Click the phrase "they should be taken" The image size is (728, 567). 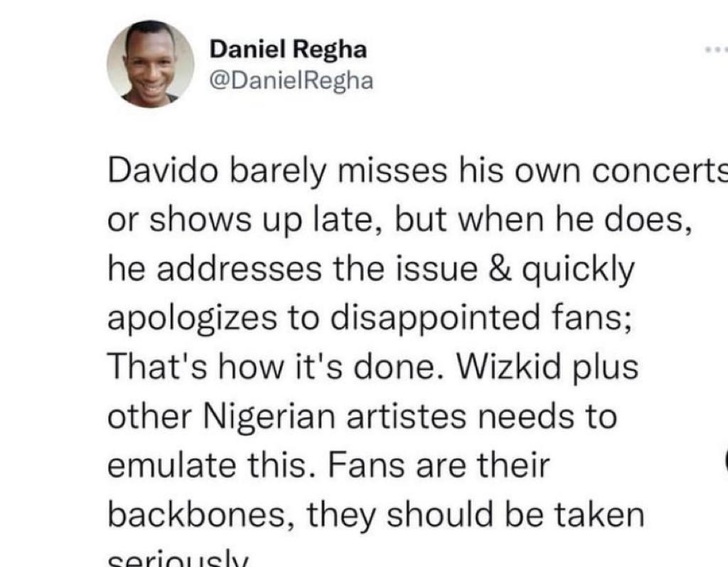pyautogui.click(x=475, y=515)
